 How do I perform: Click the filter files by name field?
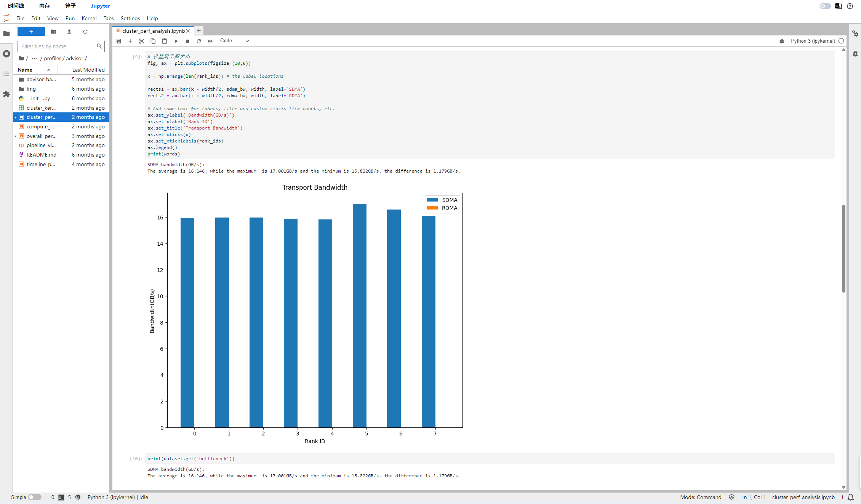(61, 46)
